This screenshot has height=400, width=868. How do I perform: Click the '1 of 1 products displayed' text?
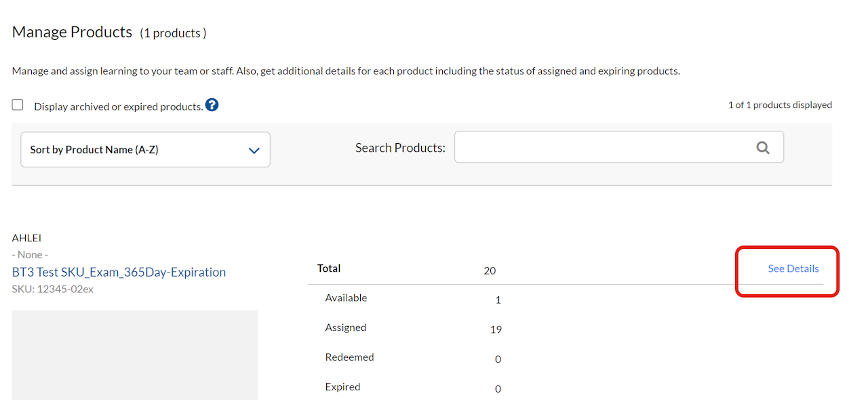click(x=780, y=105)
